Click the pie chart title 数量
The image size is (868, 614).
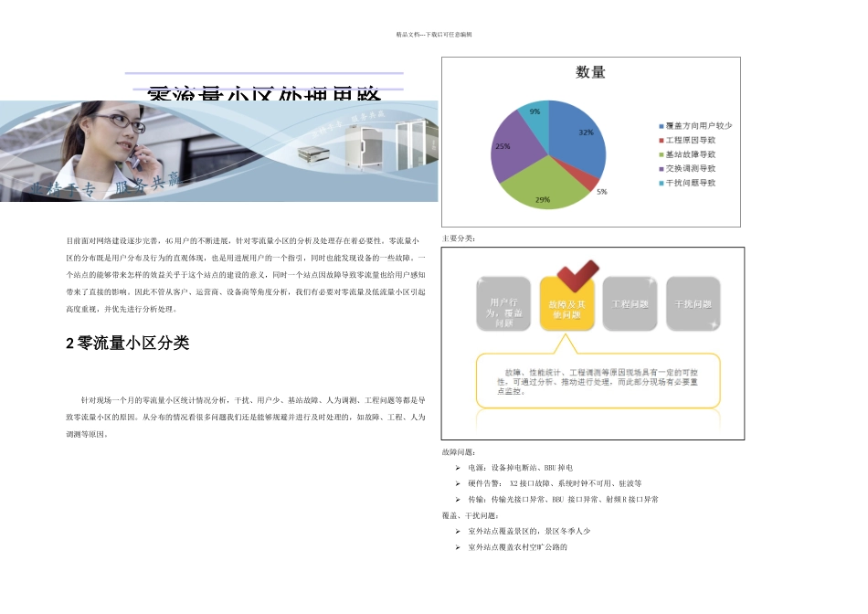point(590,72)
